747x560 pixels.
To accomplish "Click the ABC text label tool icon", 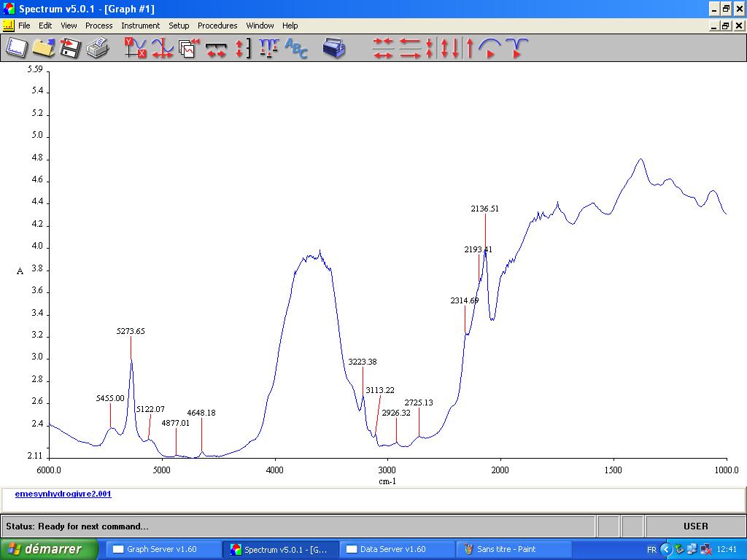I will tap(296, 48).
